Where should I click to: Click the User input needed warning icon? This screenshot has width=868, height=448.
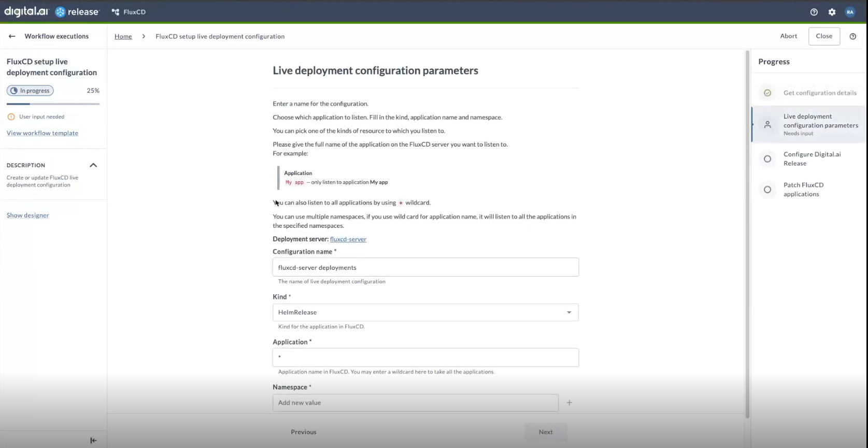tap(11, 117)
